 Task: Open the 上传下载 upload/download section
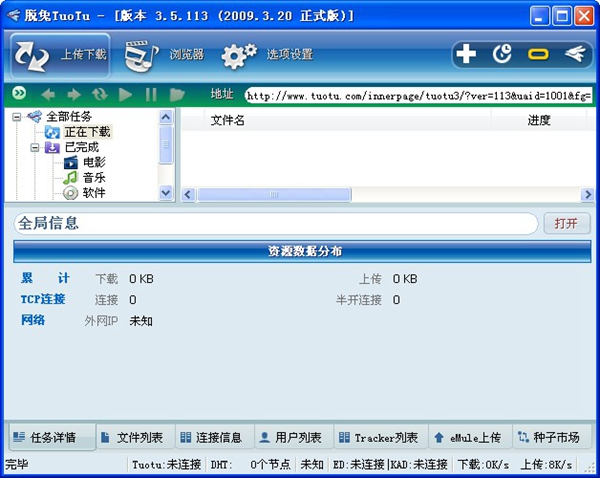60,55
